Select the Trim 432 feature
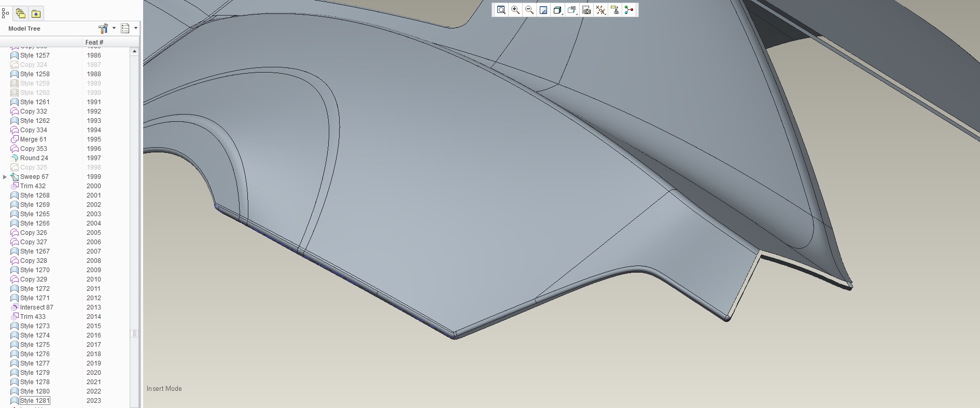The image size is (980, 408). point(33,186)
